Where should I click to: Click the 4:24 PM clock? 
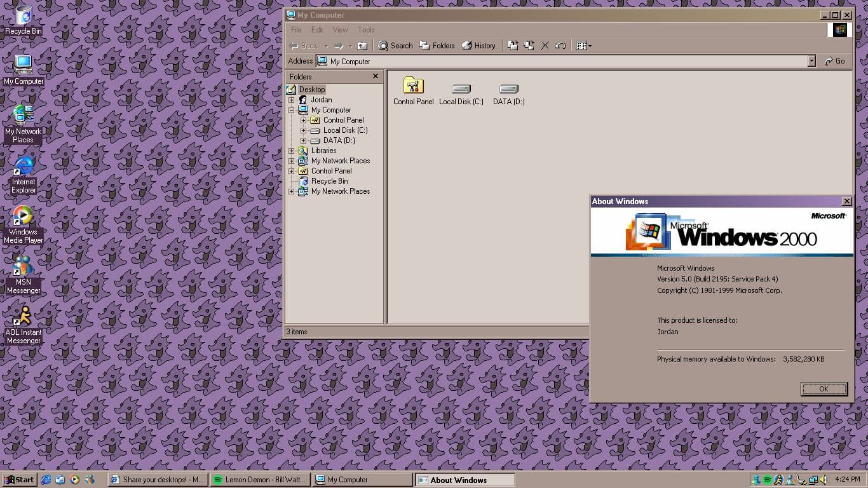coord(848,480)
